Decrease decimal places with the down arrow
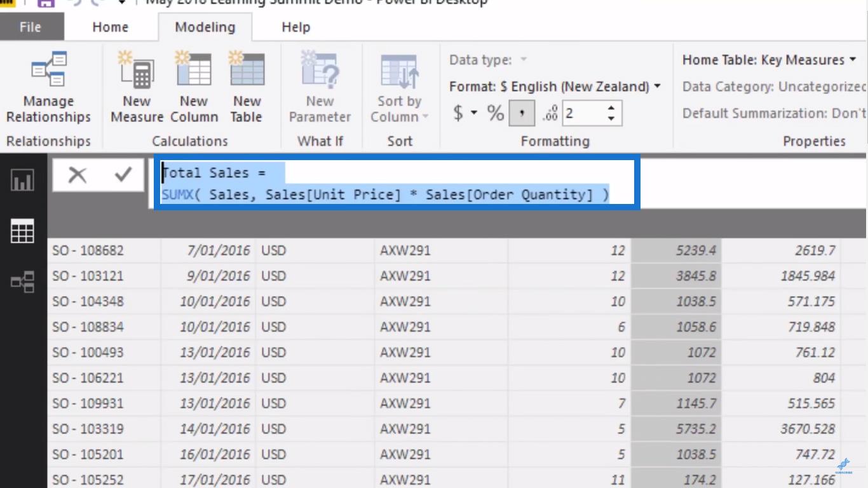 [611, 119]
